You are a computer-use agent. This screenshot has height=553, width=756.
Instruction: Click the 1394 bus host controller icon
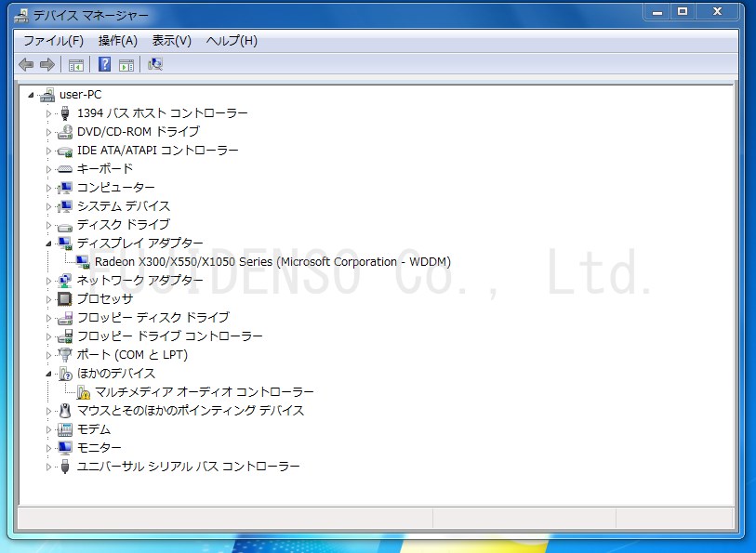point(65,113)
